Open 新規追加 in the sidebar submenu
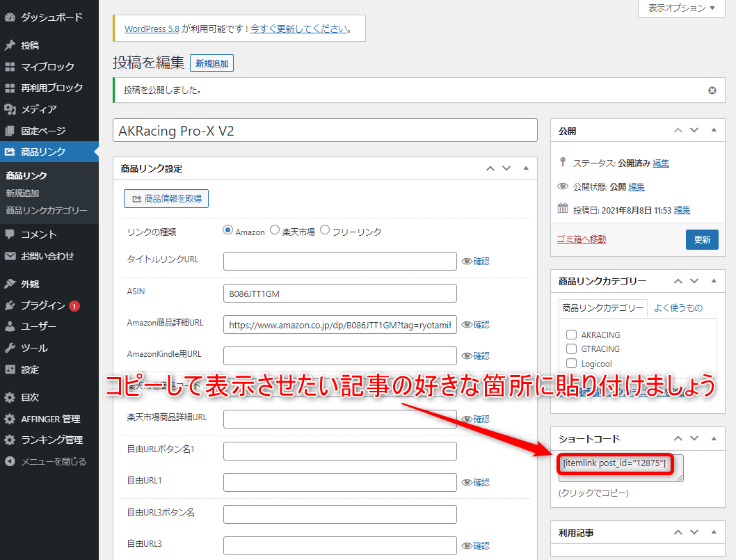The width and height of the screenshot is (736, 560). tap(22, 193)
